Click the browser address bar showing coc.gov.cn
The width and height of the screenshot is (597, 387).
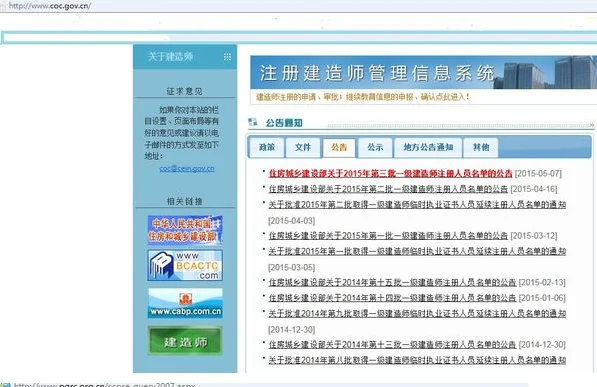pyautogui.click(x=298, y=6)
